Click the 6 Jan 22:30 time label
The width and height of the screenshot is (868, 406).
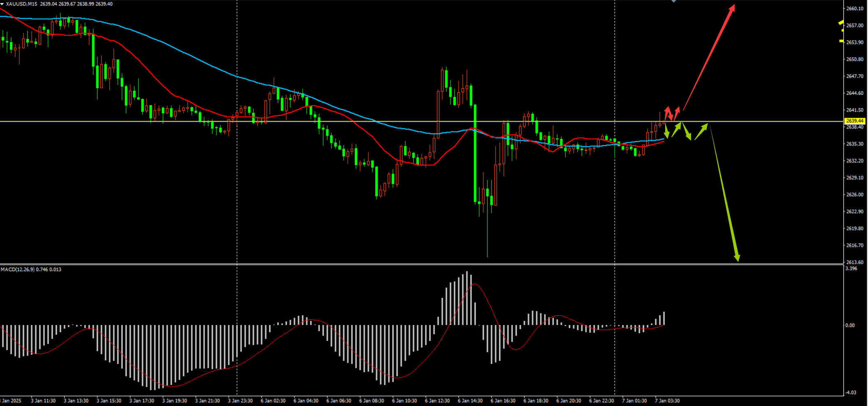coord(602,401)
